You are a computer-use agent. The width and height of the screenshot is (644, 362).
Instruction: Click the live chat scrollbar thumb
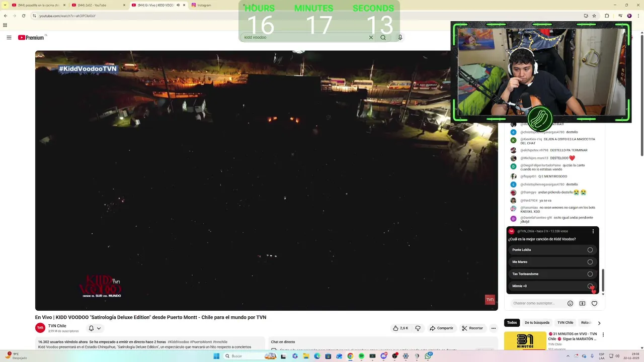click(603, 280)
